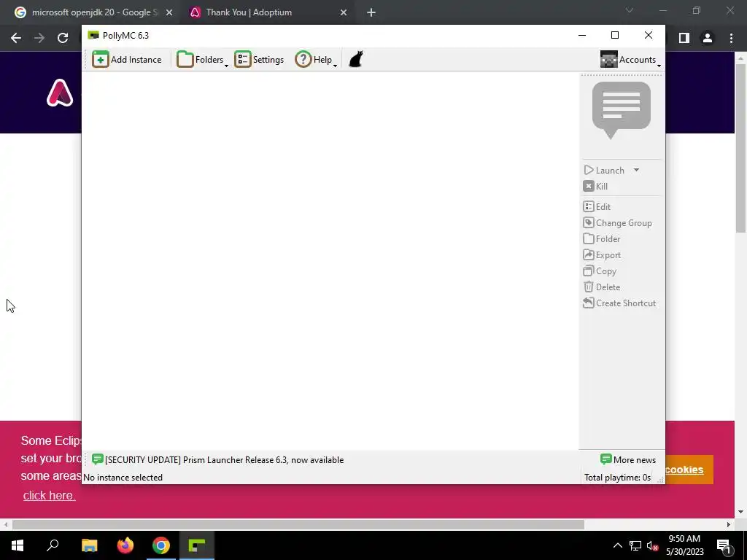Click the Adoptium logo on webpage

(60, 93)
